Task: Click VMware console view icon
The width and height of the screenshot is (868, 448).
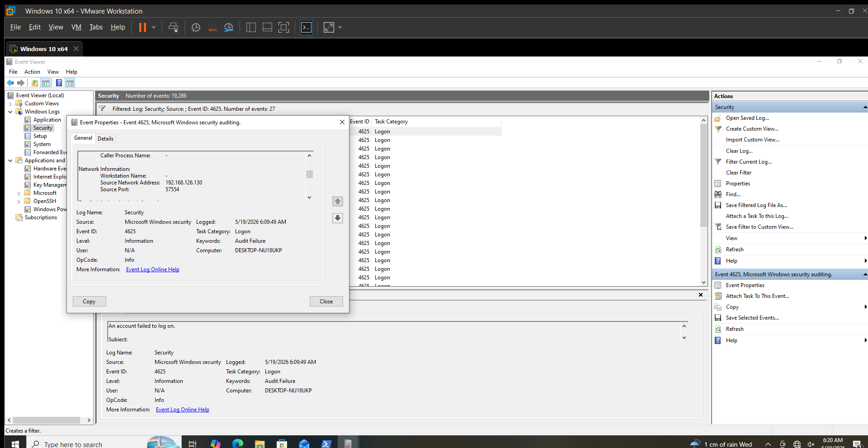Action: pos(307,28)
